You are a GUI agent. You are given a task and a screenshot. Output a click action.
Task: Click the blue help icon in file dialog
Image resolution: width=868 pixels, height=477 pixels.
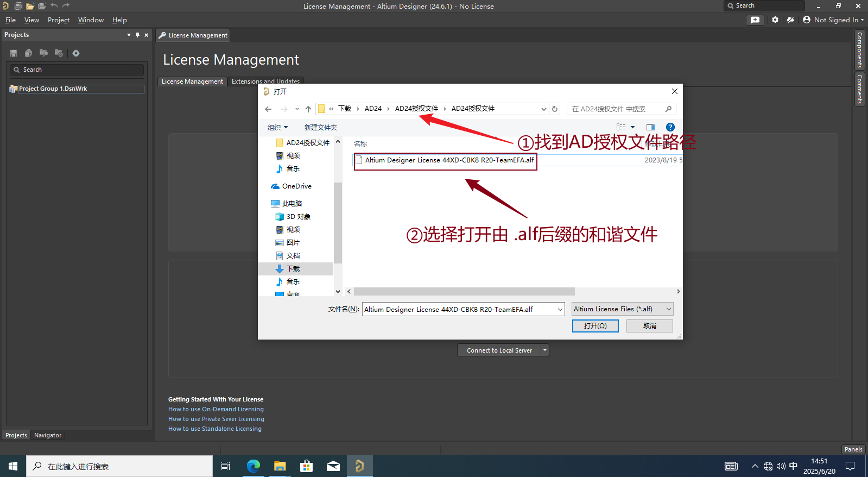click(x=670, y=127)
